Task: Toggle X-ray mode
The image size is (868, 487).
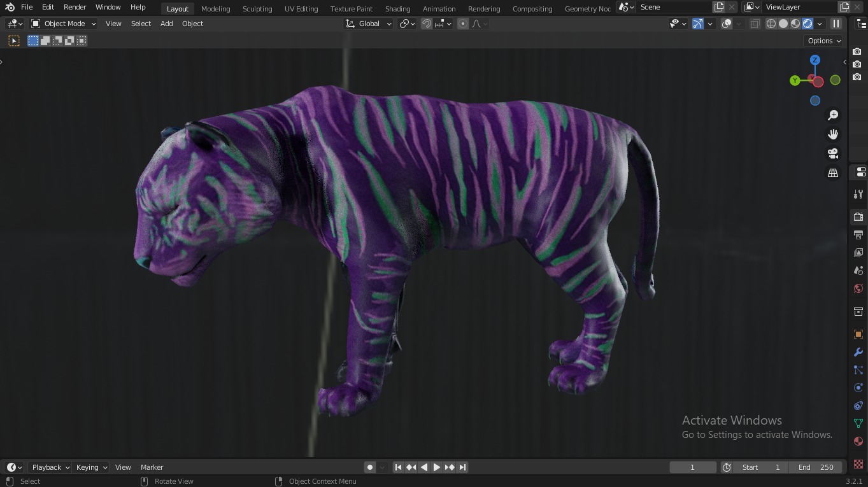Action: point(755,24)
